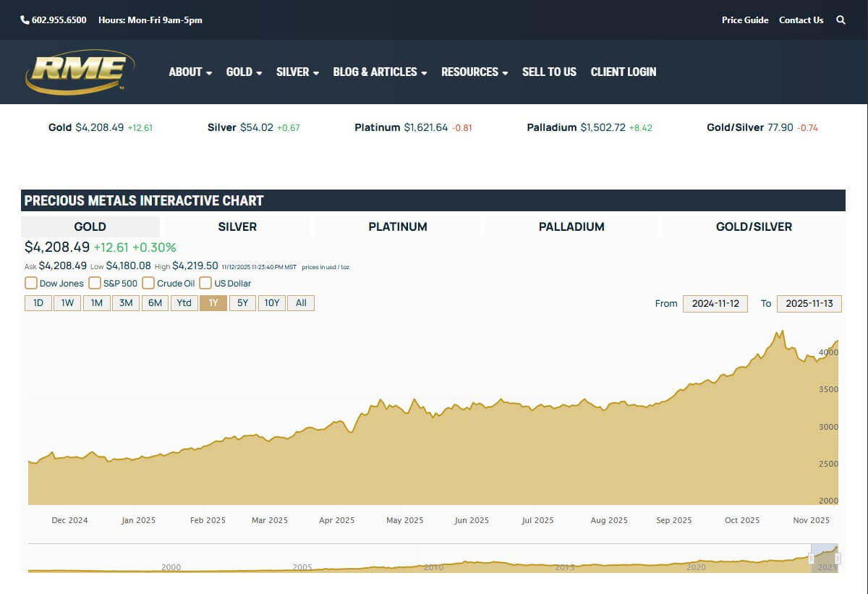The width and height of the screenshot is (868, 594).
Task: Select the Platinum chart tab
Action: tap(398, 226)
